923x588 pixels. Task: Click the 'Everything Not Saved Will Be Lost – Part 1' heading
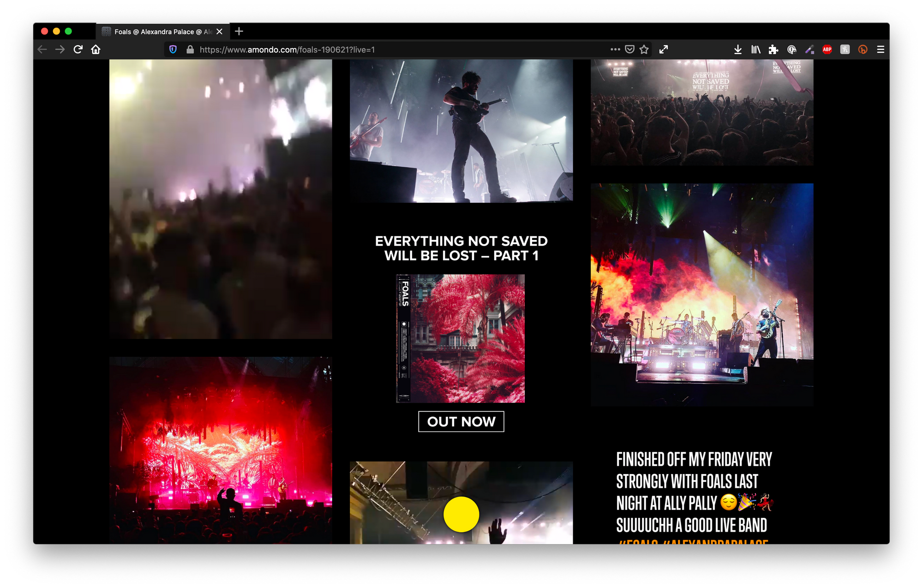[x=461, y=248]
